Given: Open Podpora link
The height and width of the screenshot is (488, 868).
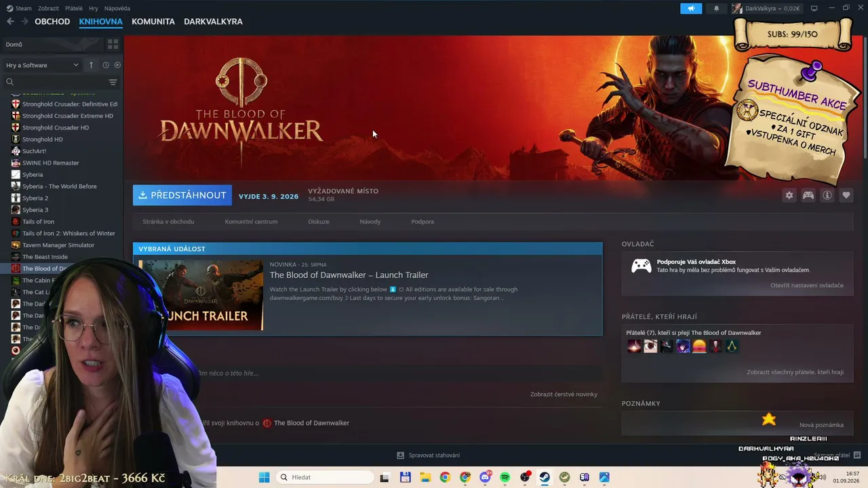Looking at the screenshot, I should [422, 222].
